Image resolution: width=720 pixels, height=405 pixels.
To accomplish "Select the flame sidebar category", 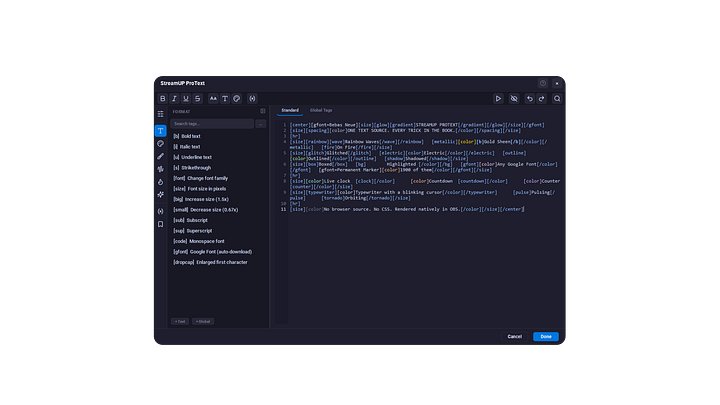I will click(160, 182).
